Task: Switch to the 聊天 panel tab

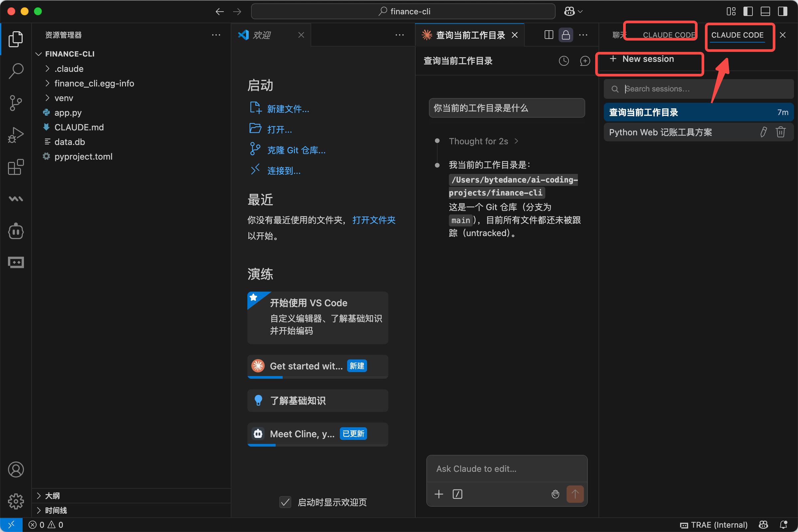Action: pyautogui.click(x=619, y=35)
